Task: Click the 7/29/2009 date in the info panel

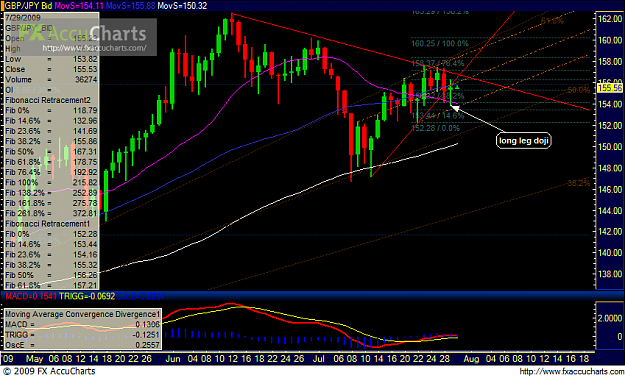Action: point(23,18)
